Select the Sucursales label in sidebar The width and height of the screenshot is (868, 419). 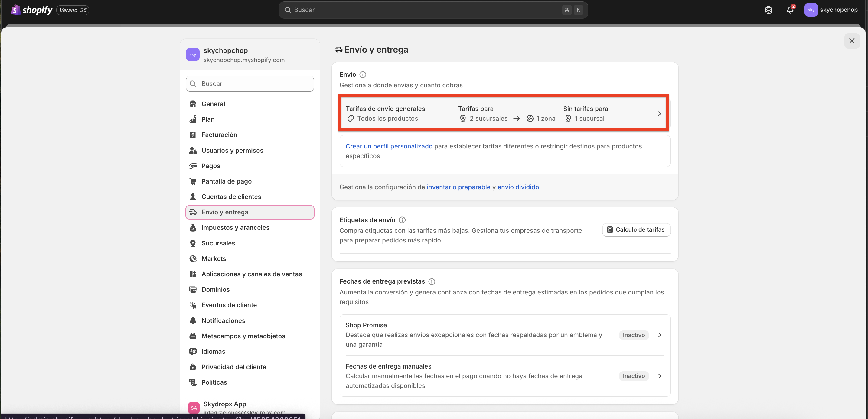point(218,243)
